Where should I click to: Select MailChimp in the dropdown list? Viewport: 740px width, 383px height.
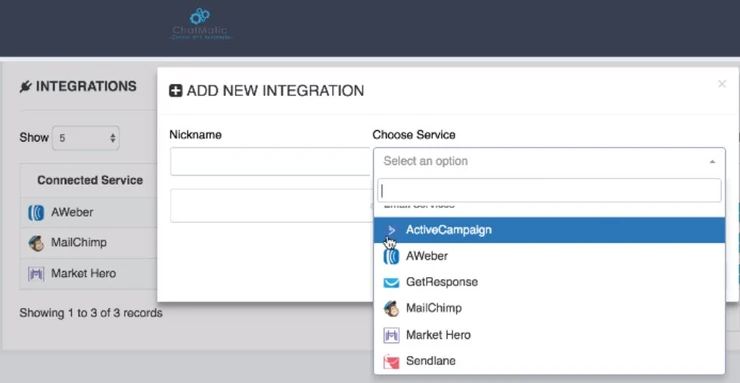(549, 308)
